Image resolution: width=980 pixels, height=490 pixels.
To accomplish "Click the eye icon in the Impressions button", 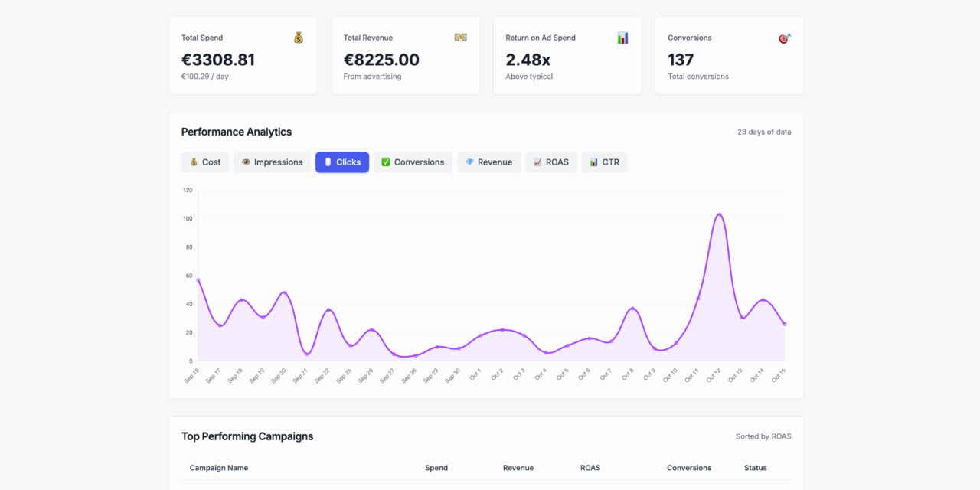I will pyautogui.click(x=245, y=162).
